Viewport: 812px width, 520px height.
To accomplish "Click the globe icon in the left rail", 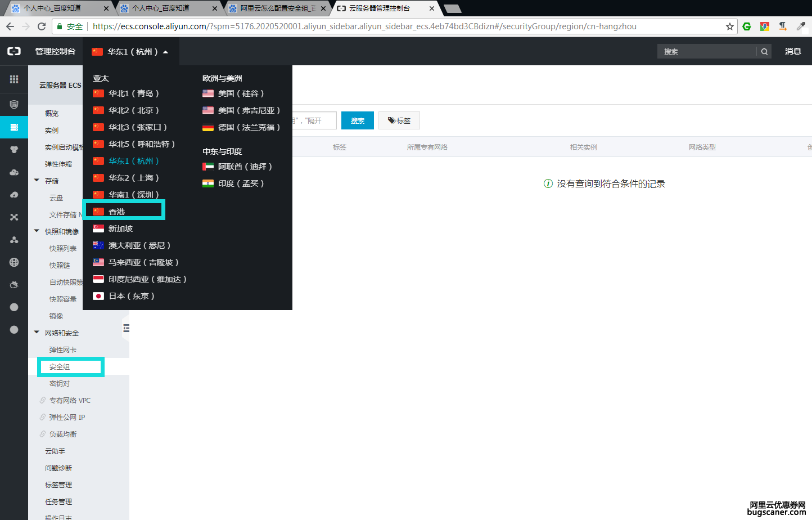I will 14,262.
